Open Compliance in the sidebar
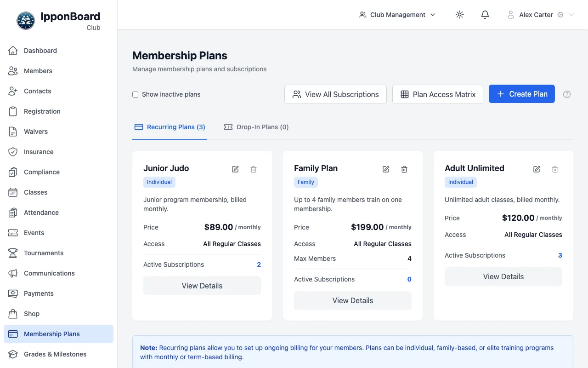This screenshot has width=588, height=368. coord(58,172)
